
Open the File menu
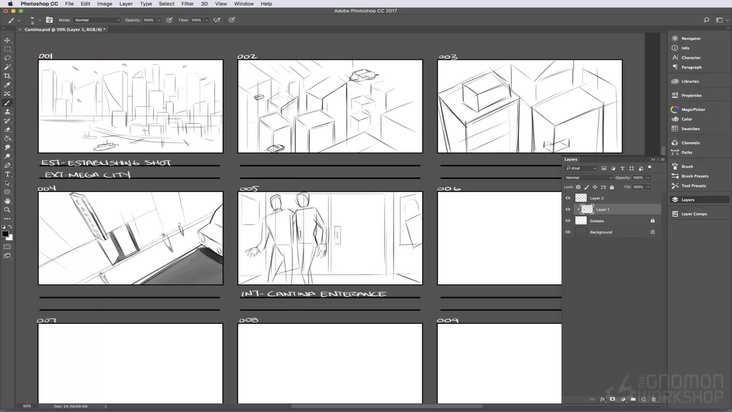70,4
